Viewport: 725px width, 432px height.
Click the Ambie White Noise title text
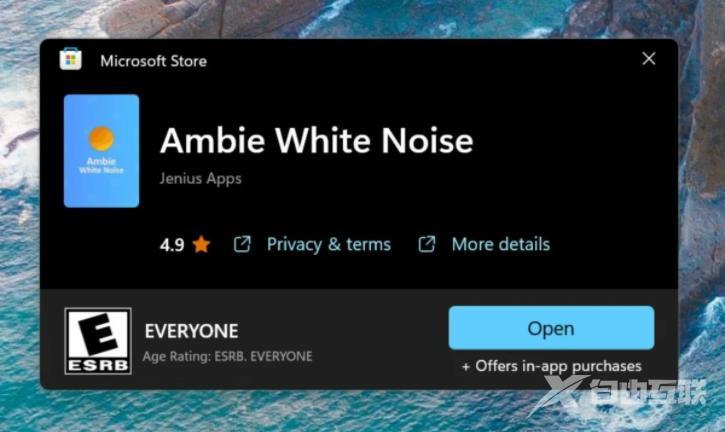click(317, 140)
